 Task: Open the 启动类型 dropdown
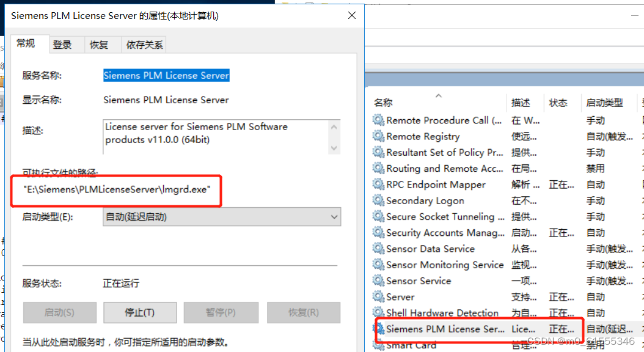334,217
